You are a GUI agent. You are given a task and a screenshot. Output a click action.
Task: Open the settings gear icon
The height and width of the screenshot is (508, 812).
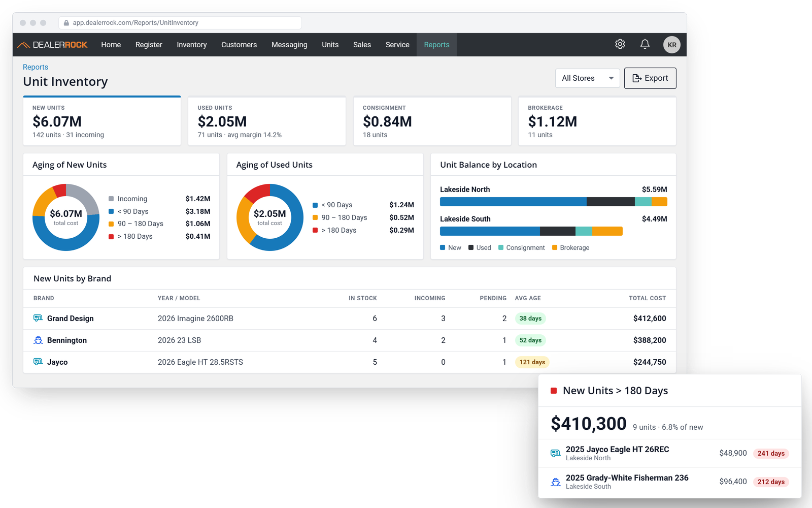point(620,44)
